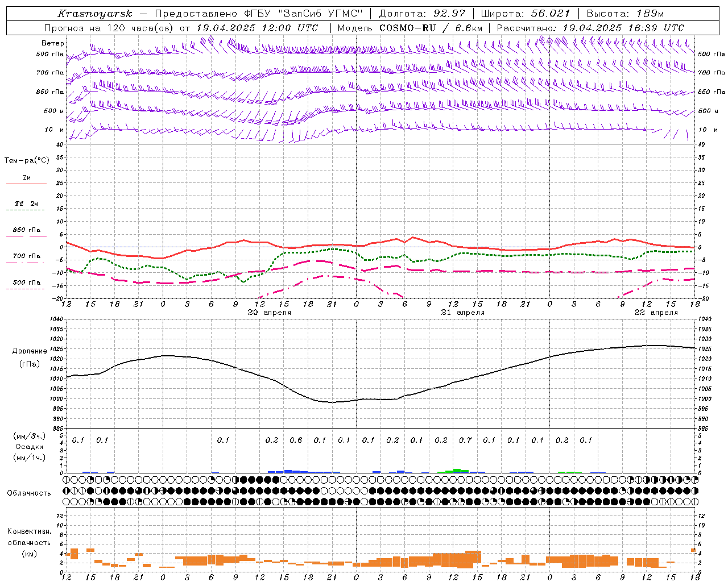Select the 'Широта: 56.021' latitude value

(526, 14)
